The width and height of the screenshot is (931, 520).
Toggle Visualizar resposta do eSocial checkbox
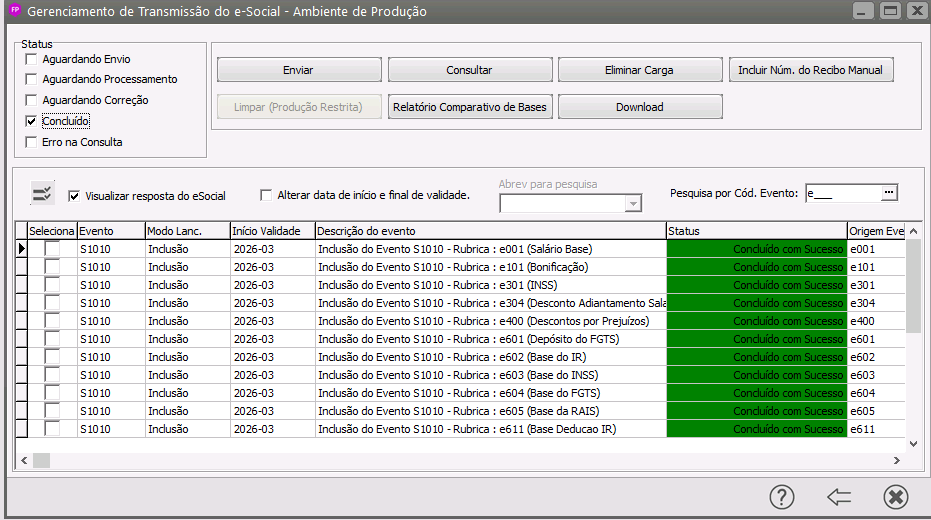pos(74,195)
